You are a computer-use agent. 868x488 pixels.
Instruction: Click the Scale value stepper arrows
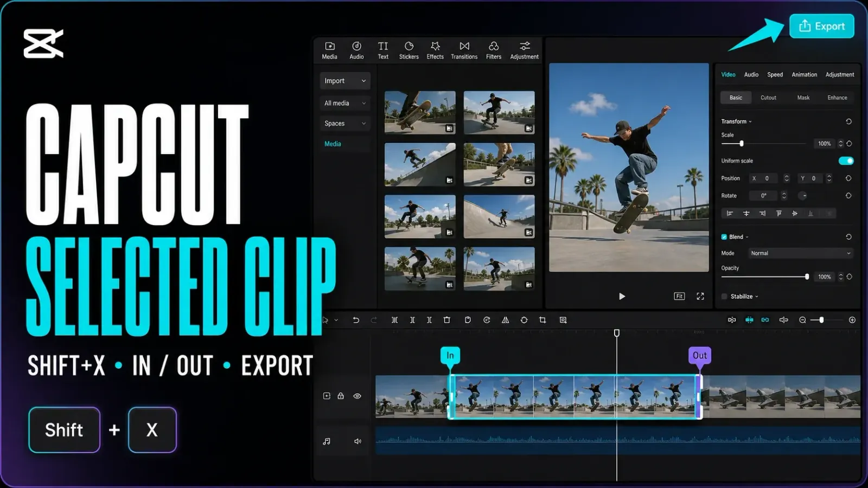841,144
